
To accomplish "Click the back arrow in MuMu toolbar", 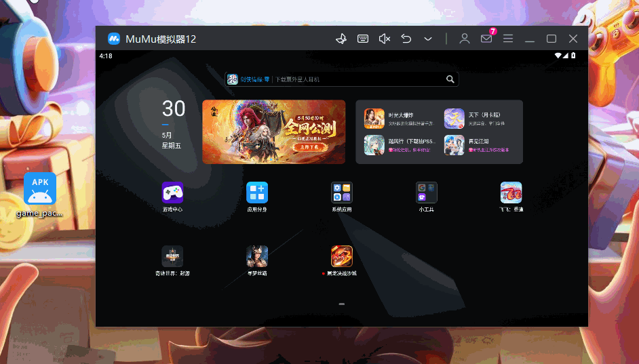I will [x=406, y=39].
